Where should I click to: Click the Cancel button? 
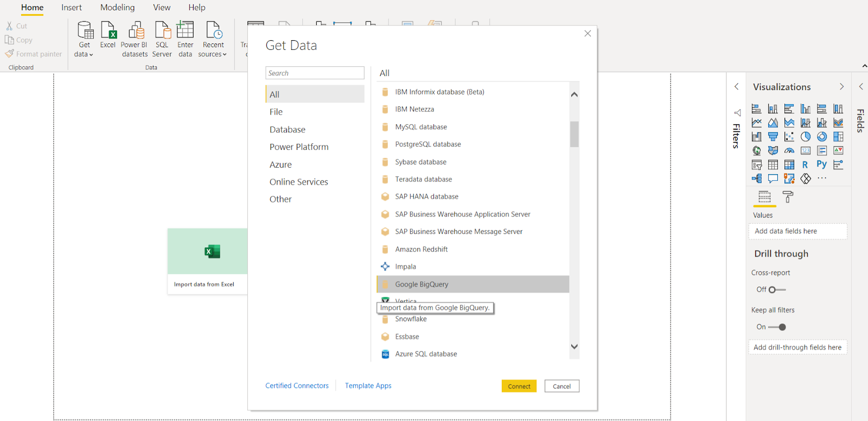pyautogui.click(x=562, y=386)
